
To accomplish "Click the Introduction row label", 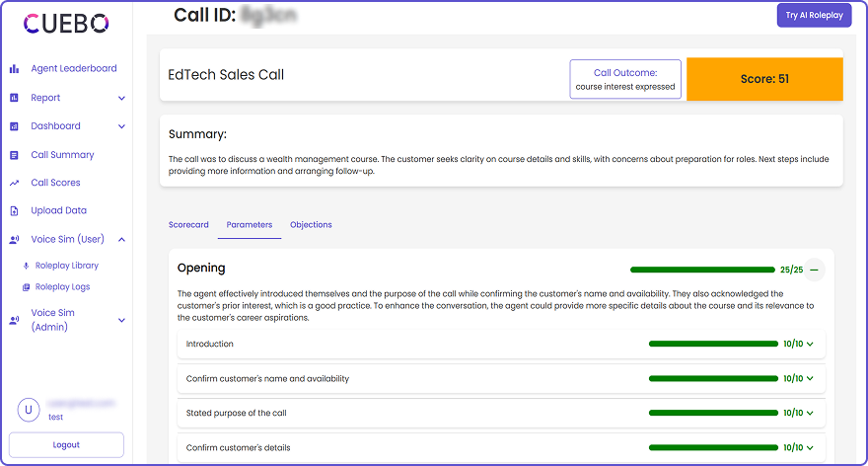I will 210,345.
